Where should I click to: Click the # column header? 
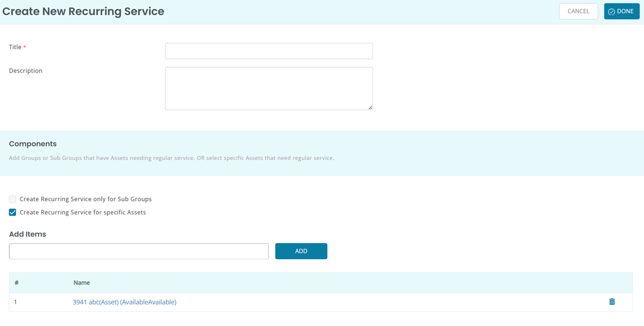[17, 283]
